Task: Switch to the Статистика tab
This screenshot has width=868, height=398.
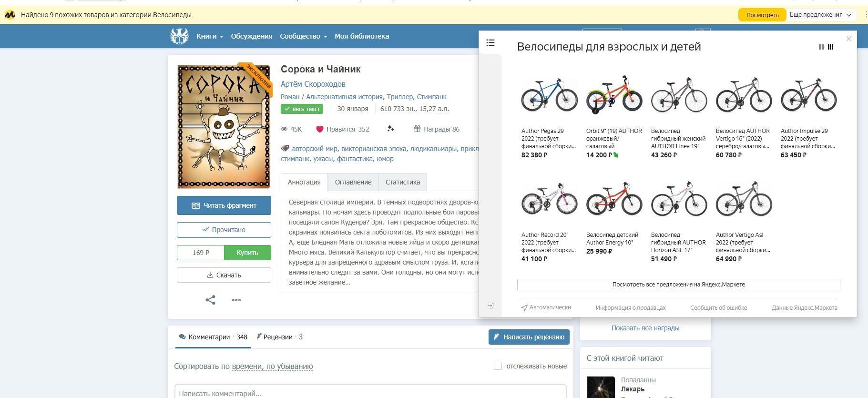Action: 403,182
